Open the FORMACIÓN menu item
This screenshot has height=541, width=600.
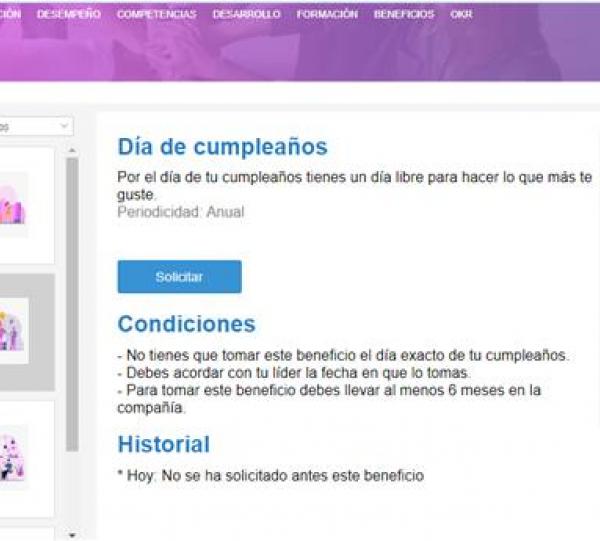click(x=327, y=14)
